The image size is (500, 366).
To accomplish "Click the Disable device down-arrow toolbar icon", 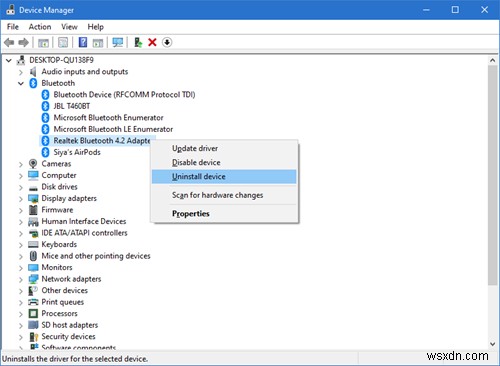I will click(167, 42).
